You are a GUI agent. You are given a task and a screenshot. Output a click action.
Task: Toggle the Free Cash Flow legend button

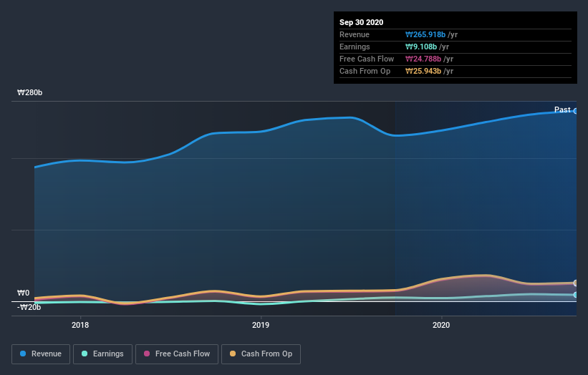(177, 354)
